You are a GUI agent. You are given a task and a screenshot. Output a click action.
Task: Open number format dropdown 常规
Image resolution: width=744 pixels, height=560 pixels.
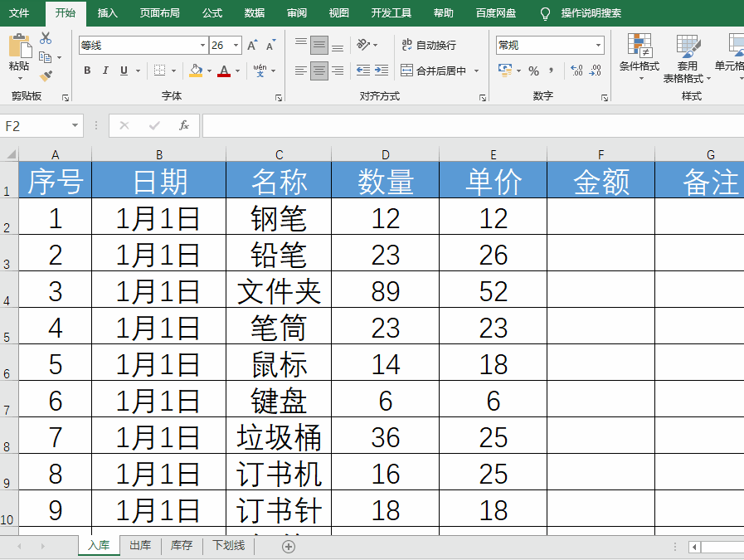coord(598,46)
